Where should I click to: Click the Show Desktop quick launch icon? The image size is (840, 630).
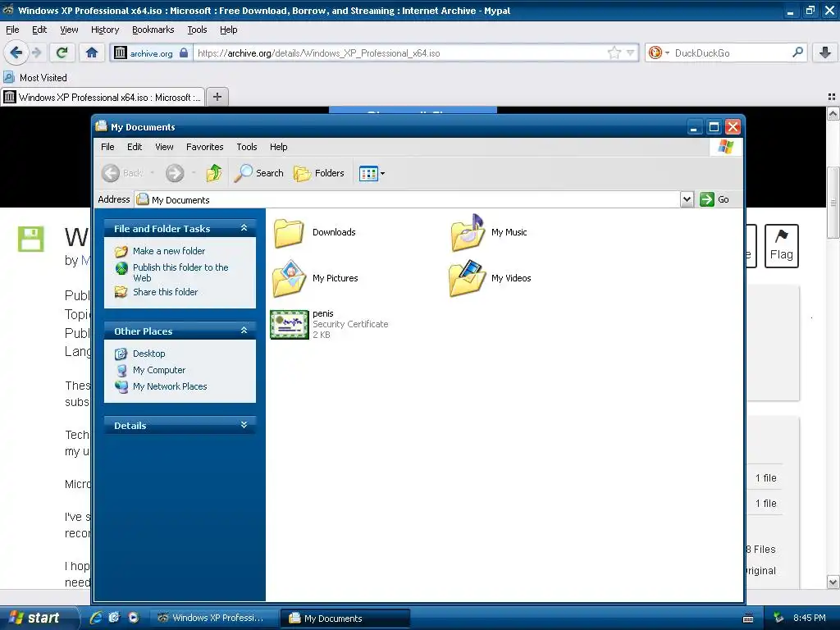114,618
